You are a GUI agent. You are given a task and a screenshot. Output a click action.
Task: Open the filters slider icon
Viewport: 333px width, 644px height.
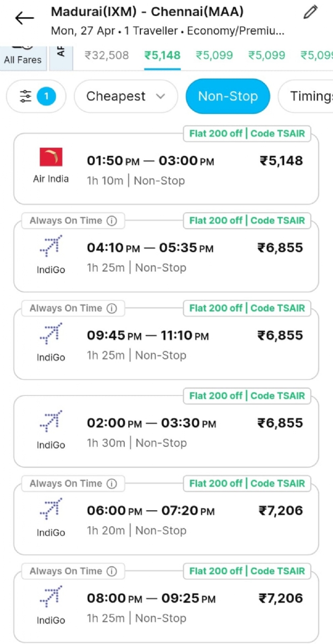[x=26, y=97]
